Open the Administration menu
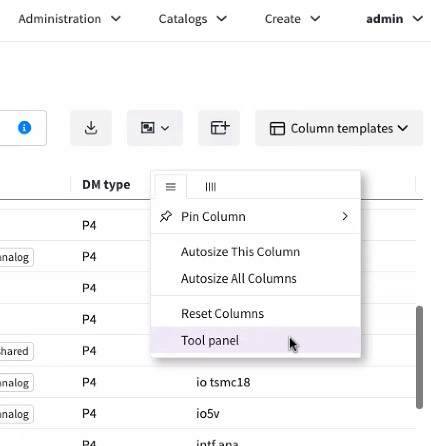The height and width of the screenshot is (446, 431). (69, 19)
